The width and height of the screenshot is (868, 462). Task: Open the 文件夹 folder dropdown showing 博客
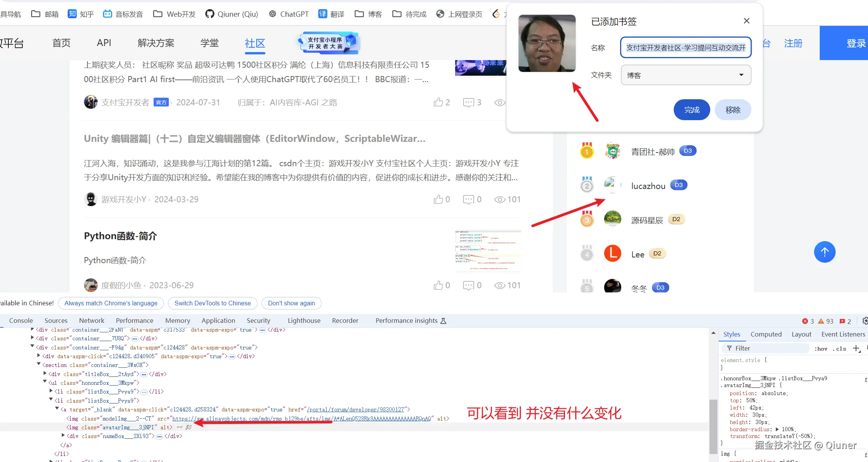686,75
